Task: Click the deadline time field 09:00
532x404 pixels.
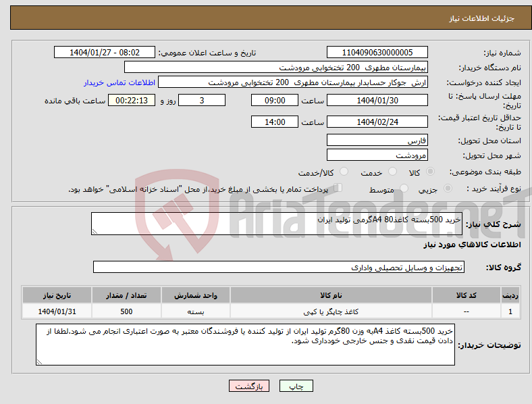Action: (275, 100)
